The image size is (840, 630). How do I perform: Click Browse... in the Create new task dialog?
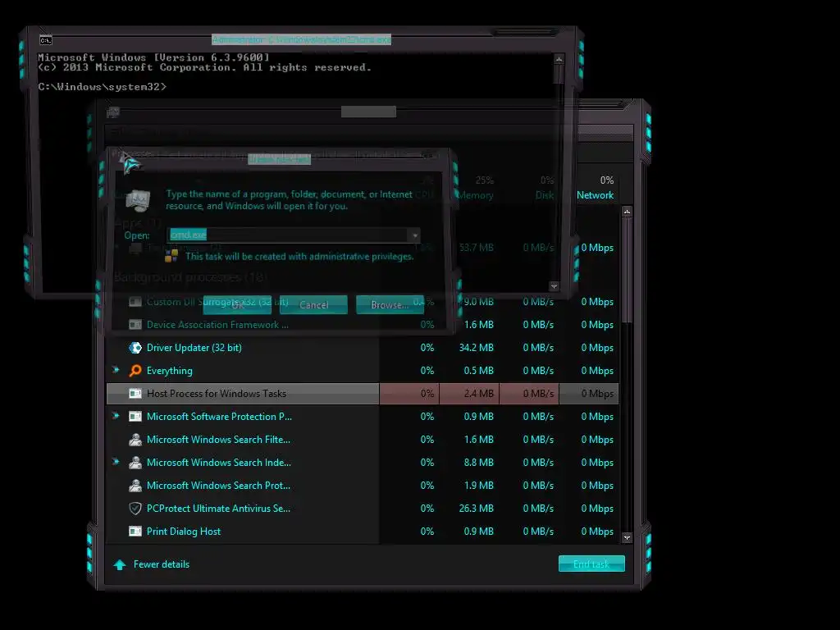[x=390, y=305]
